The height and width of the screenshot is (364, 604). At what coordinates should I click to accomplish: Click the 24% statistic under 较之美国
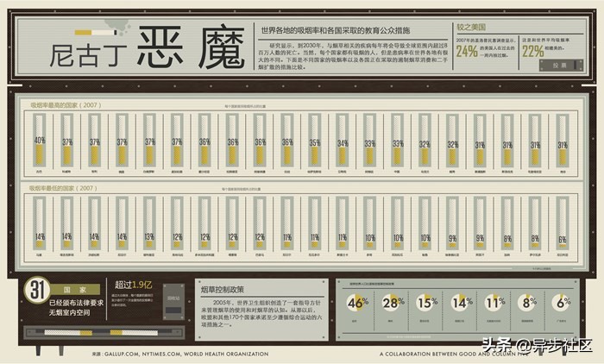pyautogui.click(x=467, y=51)
